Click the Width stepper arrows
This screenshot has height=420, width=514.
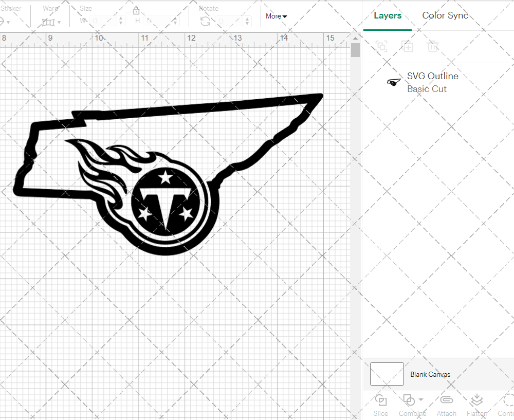(121, 21)
